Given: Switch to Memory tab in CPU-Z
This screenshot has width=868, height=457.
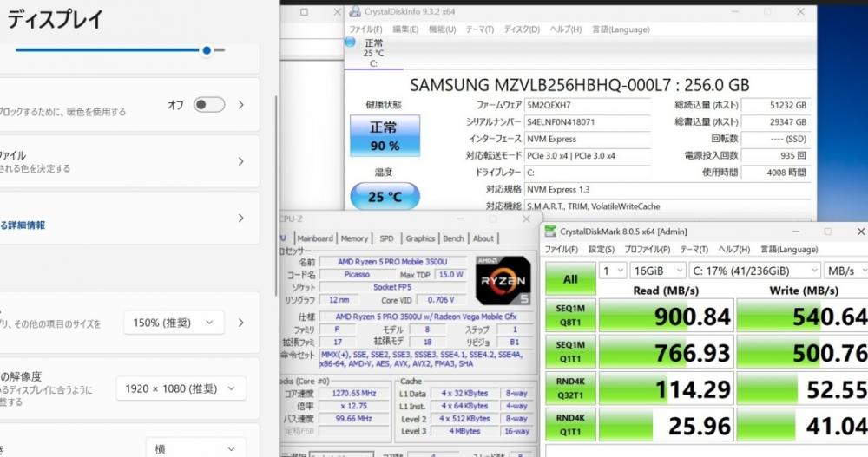Looking at the screenshot, I should 354,238.
